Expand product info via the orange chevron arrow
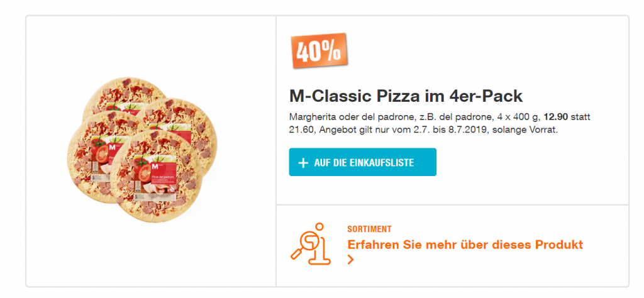Viewport: 644px width, 298px height. coord(351,260)
